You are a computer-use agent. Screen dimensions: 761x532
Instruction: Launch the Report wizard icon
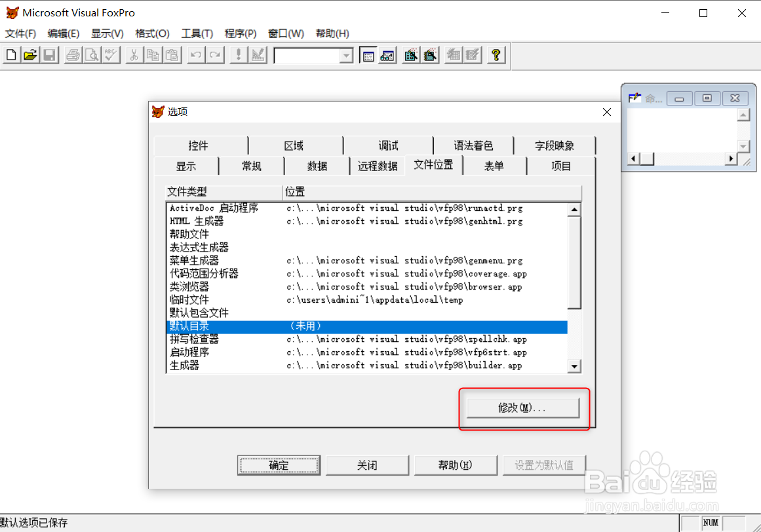(x=430, y=55)
